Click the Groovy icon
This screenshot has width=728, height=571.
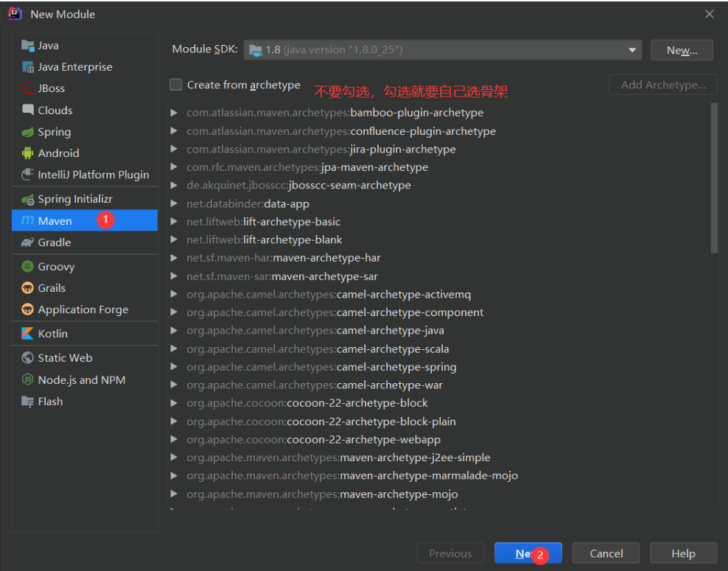(28, 267)
